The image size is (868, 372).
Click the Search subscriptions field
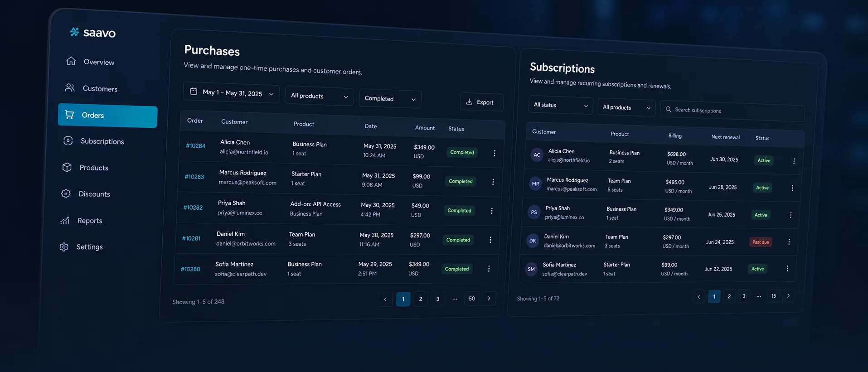[732, 111]
